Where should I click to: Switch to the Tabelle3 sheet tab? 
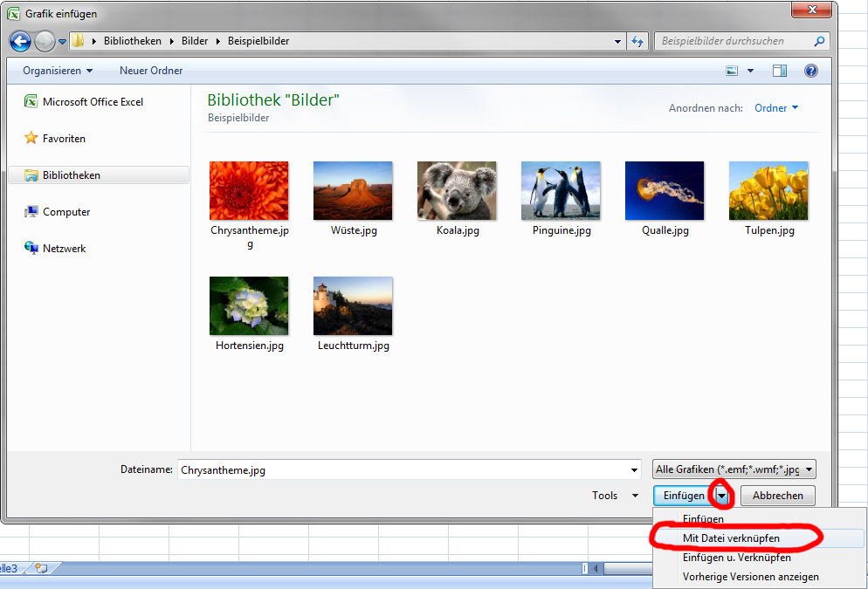10,567
